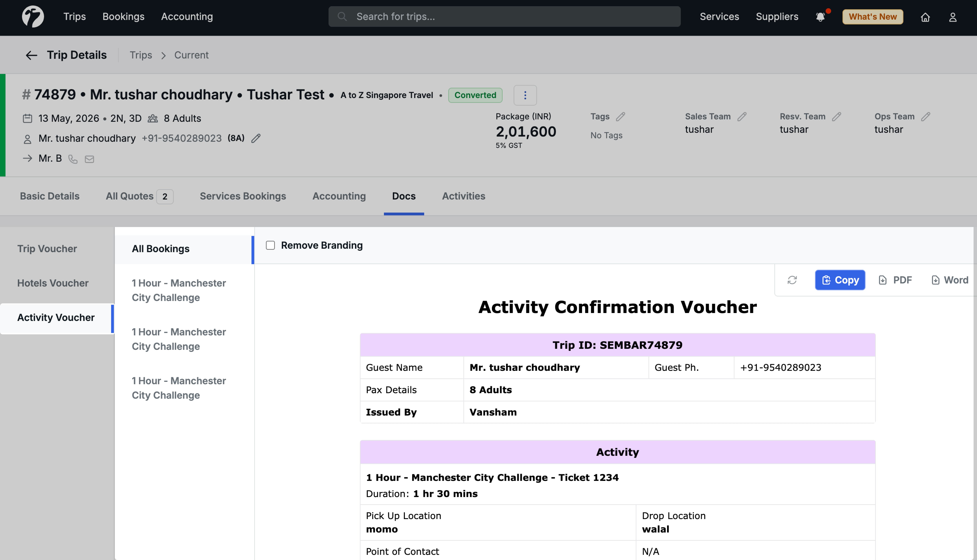Copy the voucher with the Copy button
Image resolution: width=977 pixels, height=560 pixels.
tap(840, 280)
